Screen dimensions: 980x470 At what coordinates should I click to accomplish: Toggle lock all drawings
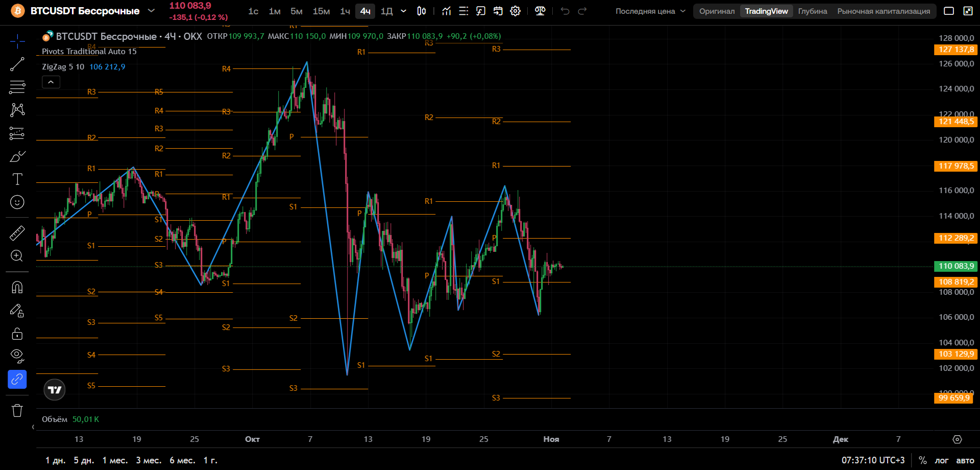(17, 334)
